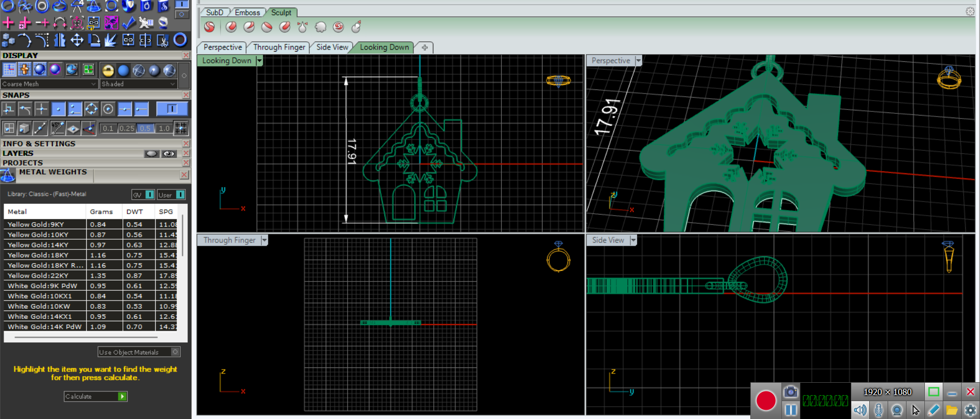Click the gold sphere render mode icon

108,70
